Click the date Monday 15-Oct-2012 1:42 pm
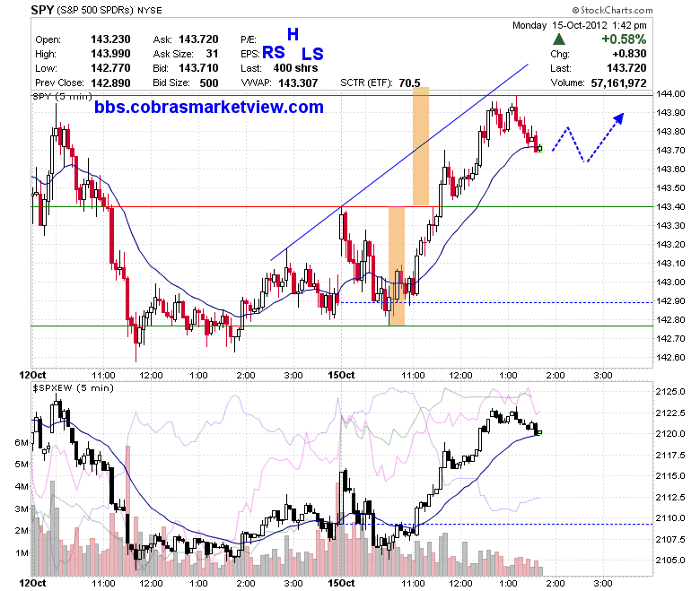 [579, 25]
